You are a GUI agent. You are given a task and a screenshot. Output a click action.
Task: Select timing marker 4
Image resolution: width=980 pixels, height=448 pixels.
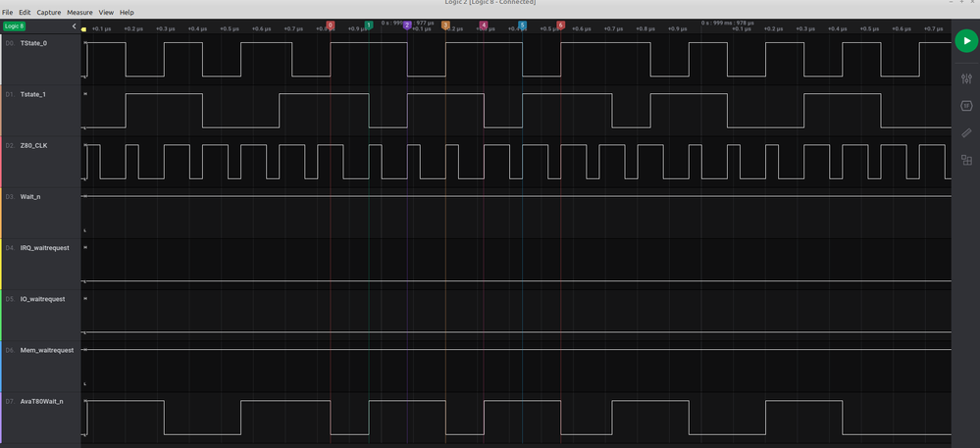pyautogui.click(x=484, y=25)
